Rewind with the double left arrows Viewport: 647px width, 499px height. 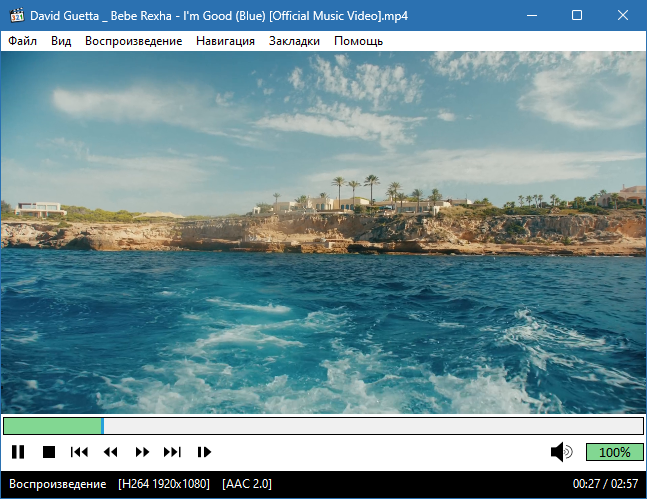(x=110, y=452)
